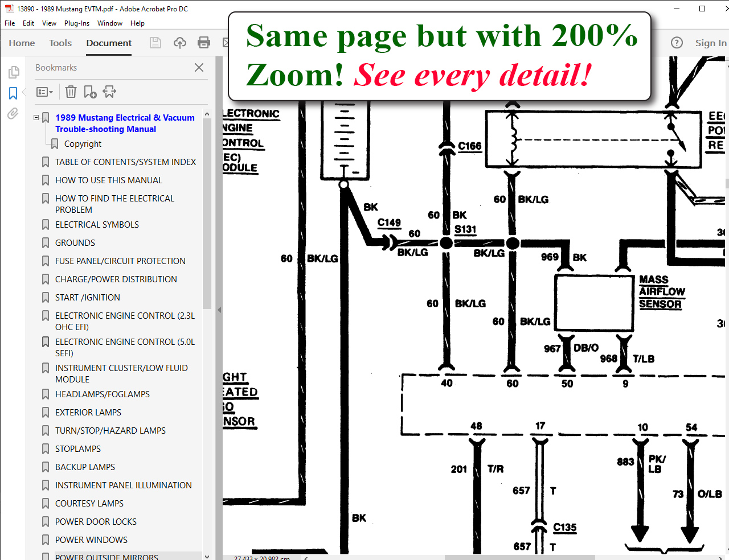The height and width of the screenshot is (560, 729).
Task: Open the Help question mark icon
Action: tap(677, 43)
